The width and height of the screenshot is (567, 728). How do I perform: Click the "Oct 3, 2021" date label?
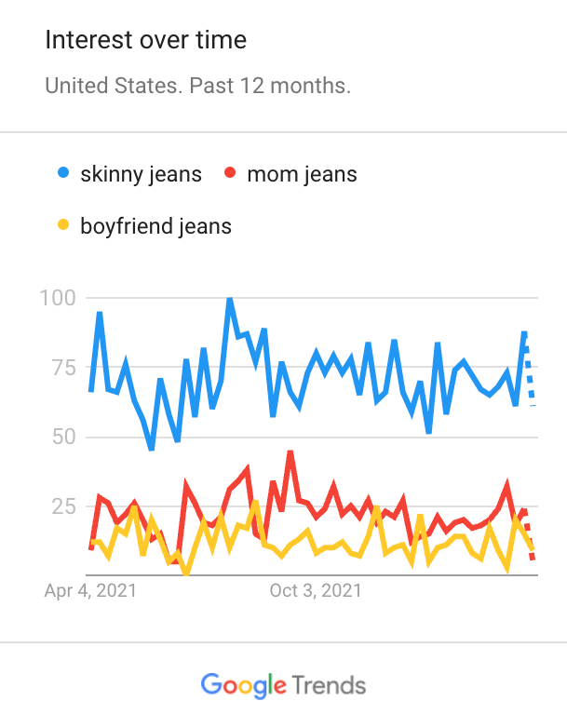[316, 590]
